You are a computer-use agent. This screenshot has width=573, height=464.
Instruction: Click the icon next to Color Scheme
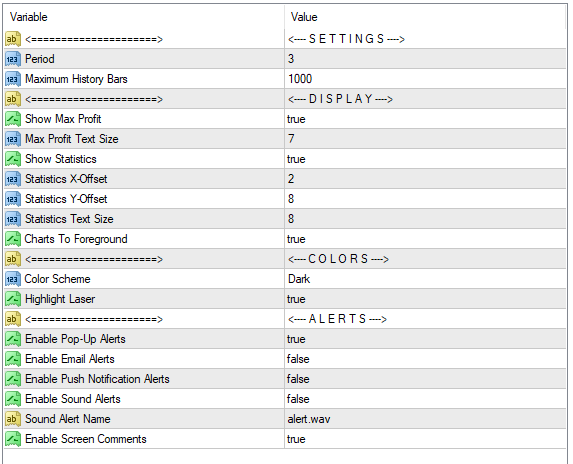tap(13, 279)
